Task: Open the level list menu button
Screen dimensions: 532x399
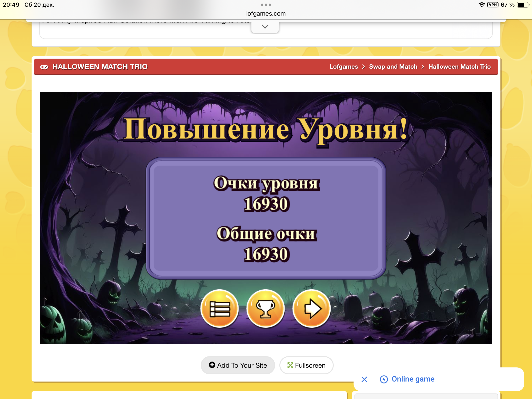Action: pyautogui.click(x=220, y=309)
